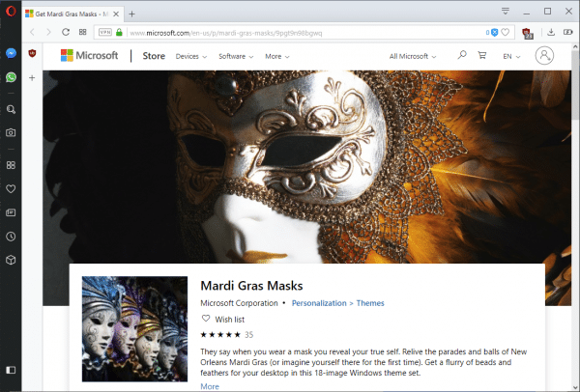Open the shopping cart
Image resolution: width=580 pixels, height=392 pixels.
(482, 55)
